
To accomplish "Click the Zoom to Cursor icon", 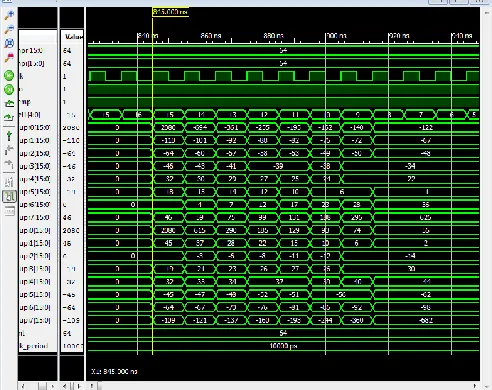I will coord(9,57).
